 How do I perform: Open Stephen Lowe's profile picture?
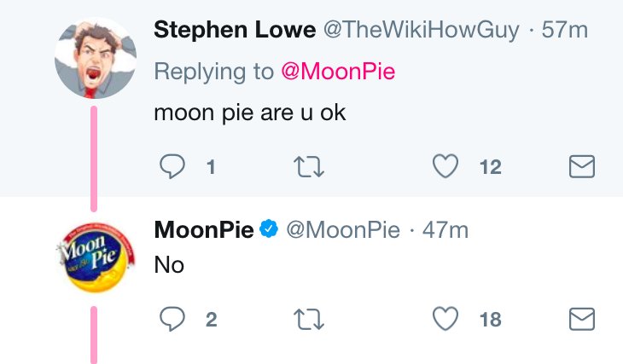coord(96,58)
